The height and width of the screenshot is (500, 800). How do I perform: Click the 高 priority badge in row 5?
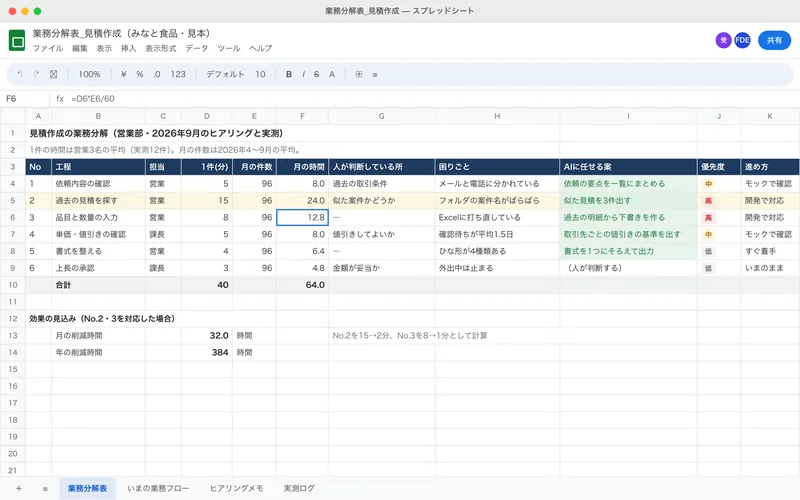(x=708, y=201)
